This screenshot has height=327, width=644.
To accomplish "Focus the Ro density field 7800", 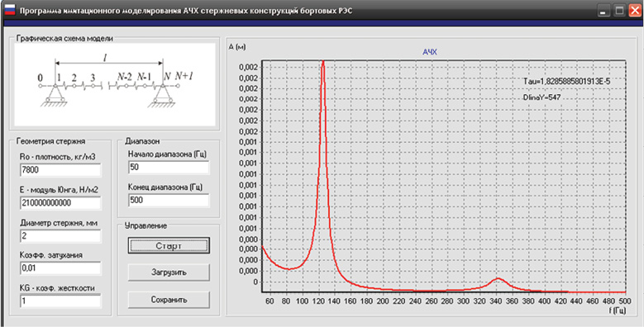I will coord(60,170).
